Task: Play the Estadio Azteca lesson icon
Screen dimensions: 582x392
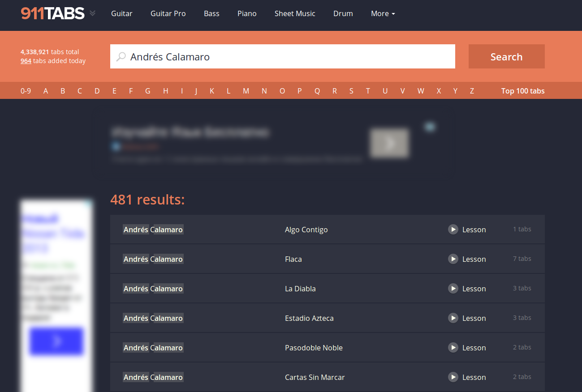Action: coord(453,318)
